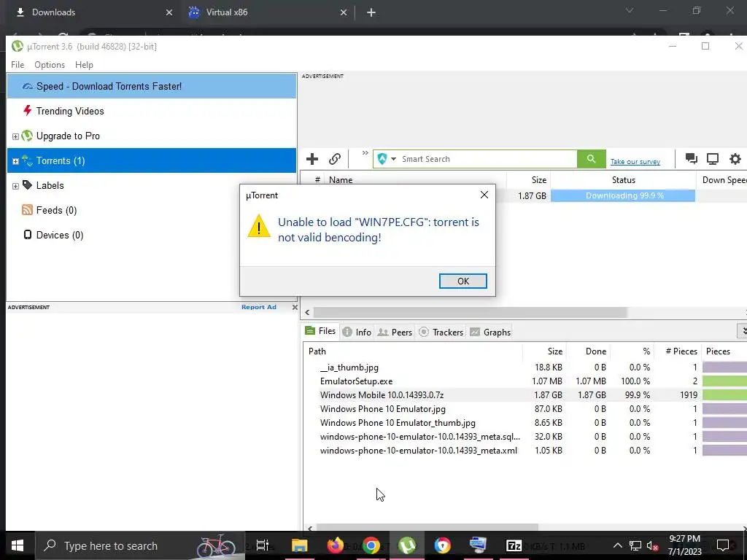Open the Help menu

pos(84,65)
